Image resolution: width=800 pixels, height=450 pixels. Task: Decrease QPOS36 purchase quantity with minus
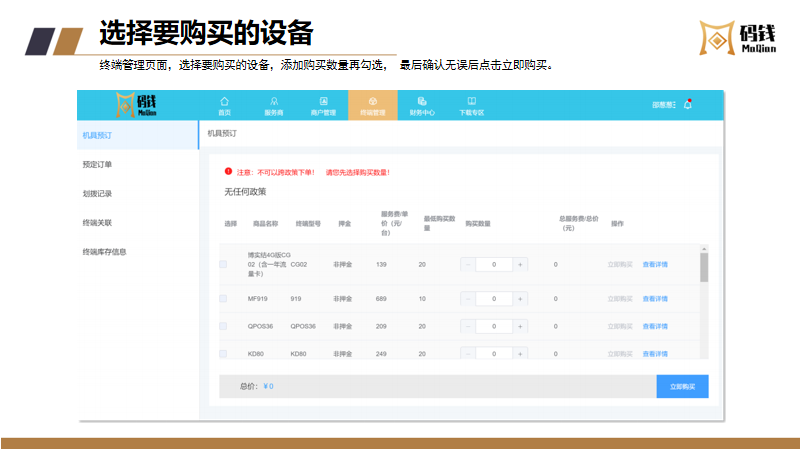coord(468,326)
